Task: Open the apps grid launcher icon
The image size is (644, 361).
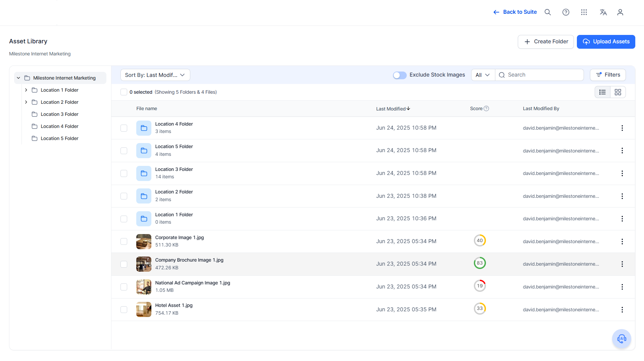Action: pos(584,12)
